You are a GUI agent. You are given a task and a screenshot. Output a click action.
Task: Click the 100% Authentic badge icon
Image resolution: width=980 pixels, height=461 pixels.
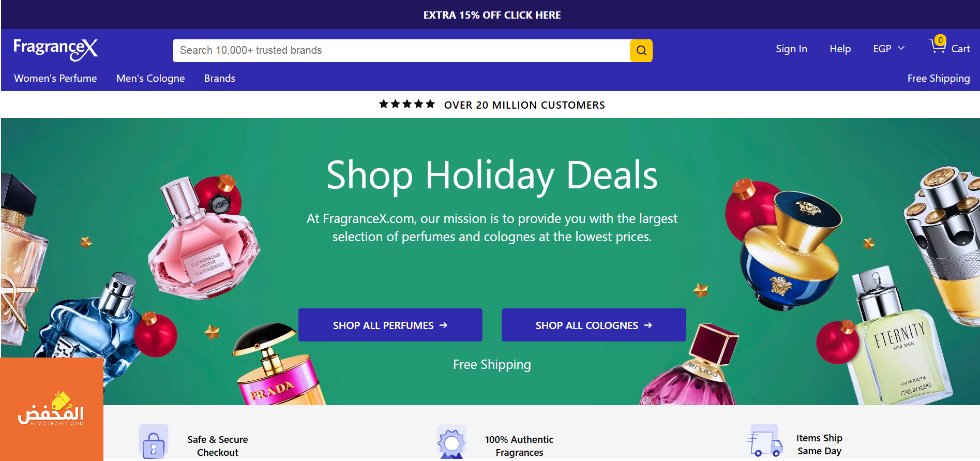click(x=451, y=442)
